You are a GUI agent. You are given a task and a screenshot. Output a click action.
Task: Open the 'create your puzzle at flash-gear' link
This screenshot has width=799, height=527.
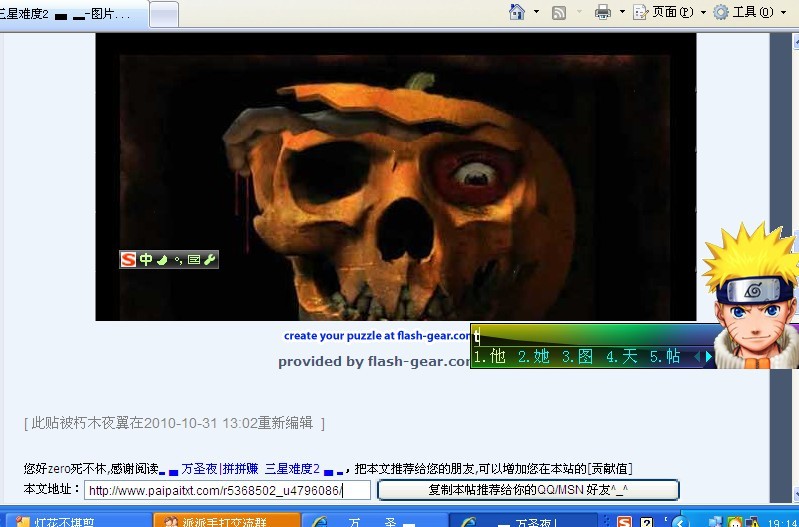click(x=377, y=336)
